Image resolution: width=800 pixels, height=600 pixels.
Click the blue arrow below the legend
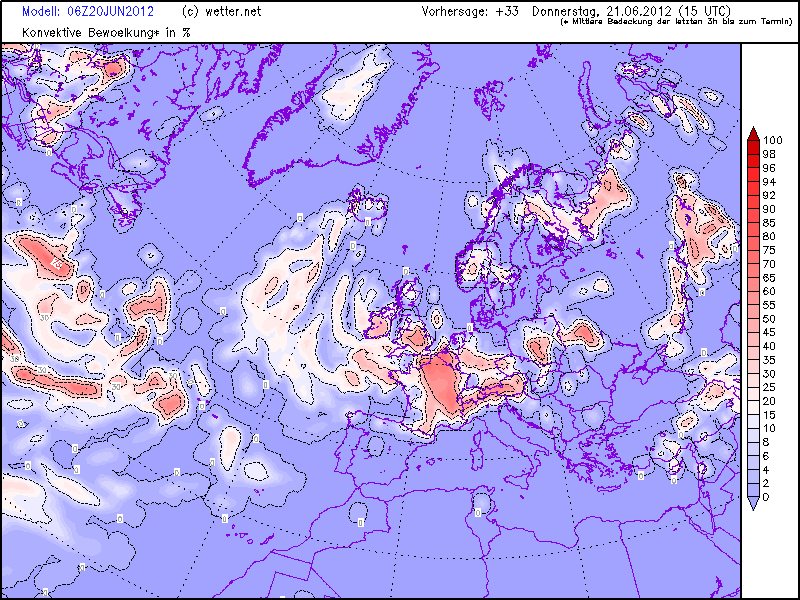pos(753,504)
